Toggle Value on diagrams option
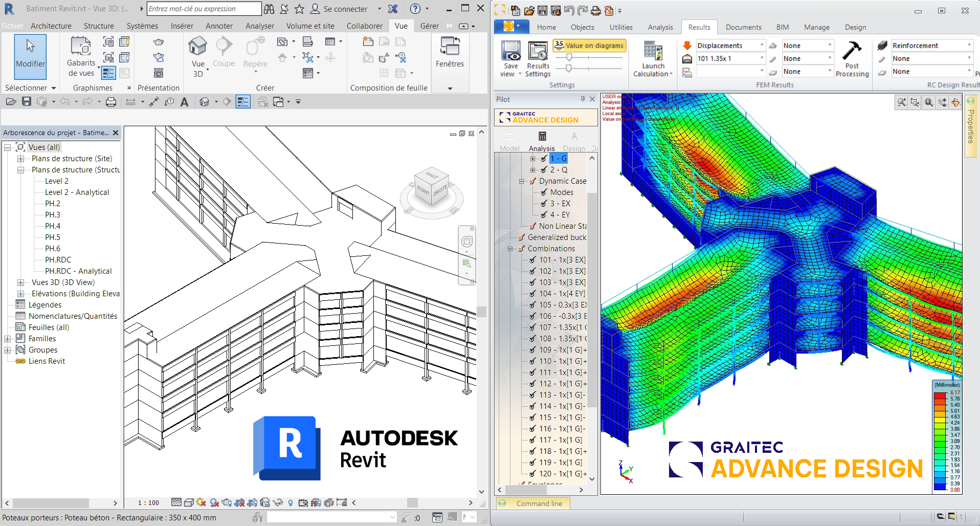Viewport: 980px width, 526px height. [x=589, y=46]
